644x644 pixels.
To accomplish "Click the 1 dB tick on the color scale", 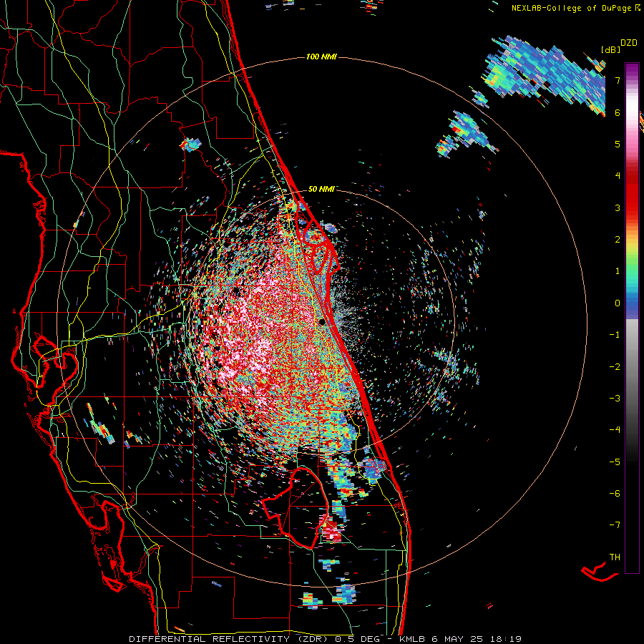I will coord(618,271).
